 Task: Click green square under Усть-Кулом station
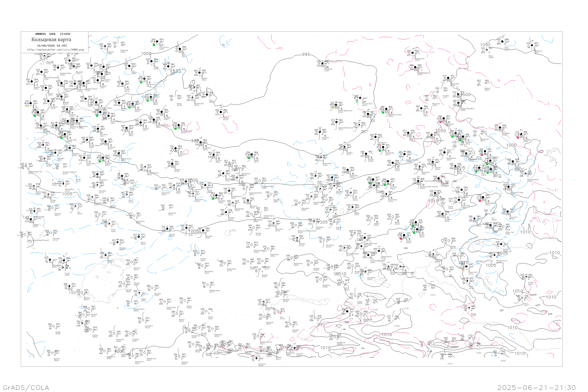tap(154, 45)
